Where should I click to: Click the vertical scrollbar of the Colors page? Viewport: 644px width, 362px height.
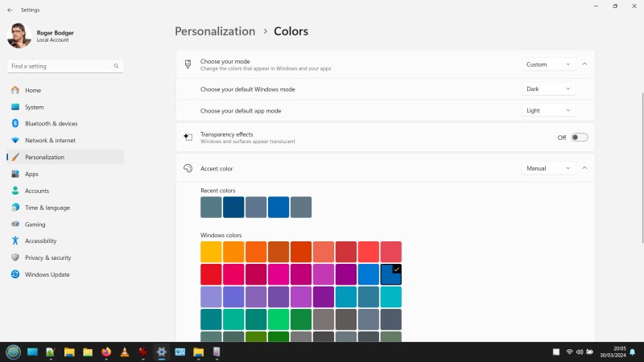click(x=642, y=168)
